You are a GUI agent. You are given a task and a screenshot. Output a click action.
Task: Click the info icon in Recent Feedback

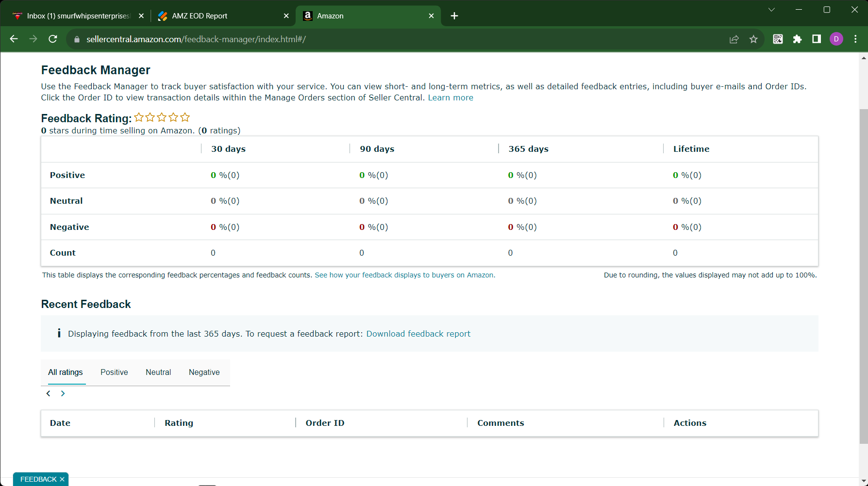pos(59,333)
